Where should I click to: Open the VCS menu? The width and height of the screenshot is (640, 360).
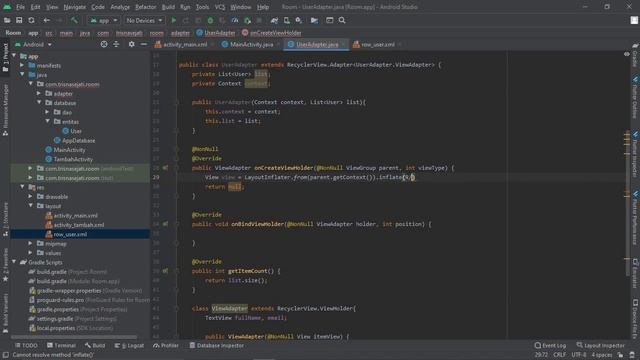[x=220, y=7]
